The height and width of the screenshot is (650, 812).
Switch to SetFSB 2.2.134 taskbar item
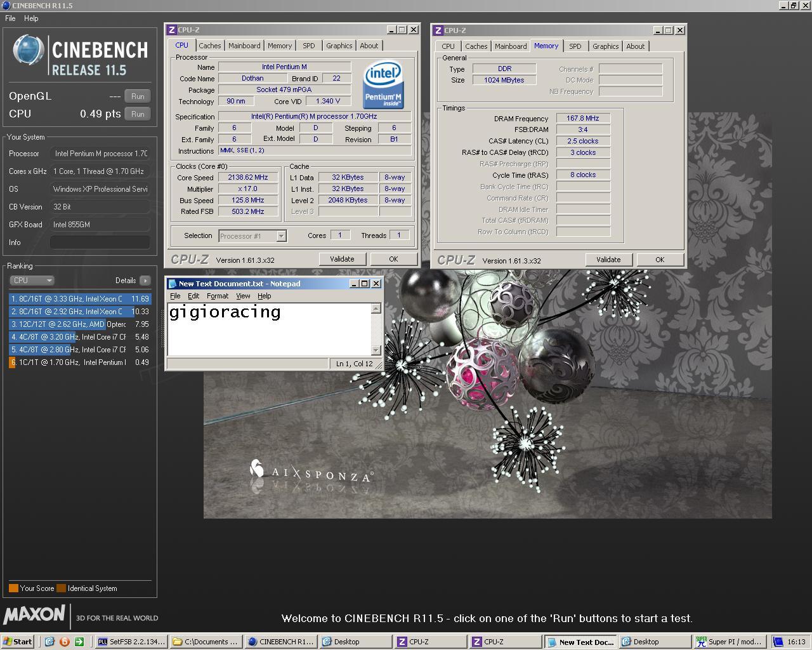pyautogui.click(x=131, y=642)
